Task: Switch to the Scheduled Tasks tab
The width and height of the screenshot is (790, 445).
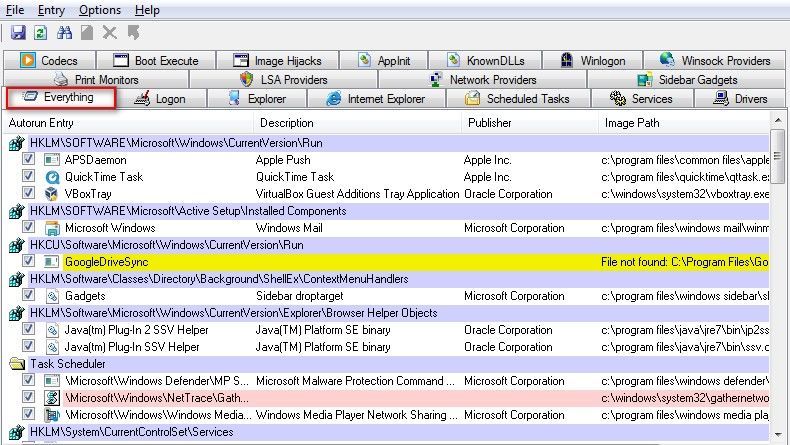Action: coord(518,99)
